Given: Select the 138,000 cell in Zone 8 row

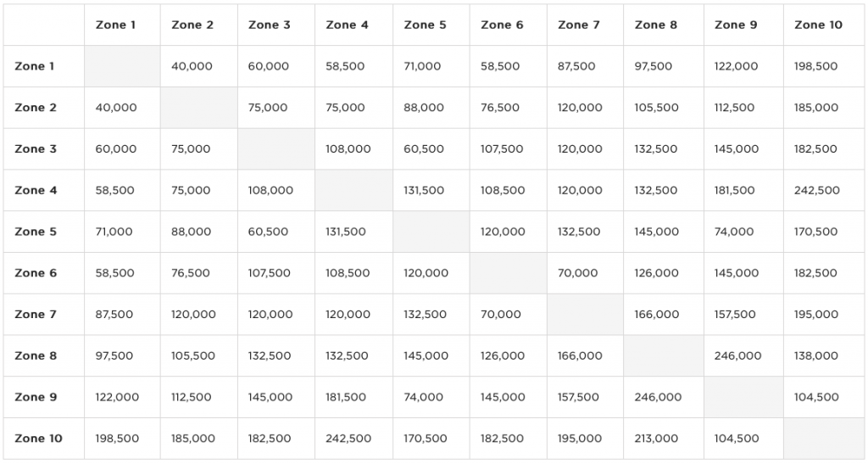Looking at the screenshot, I should (816, 355).
